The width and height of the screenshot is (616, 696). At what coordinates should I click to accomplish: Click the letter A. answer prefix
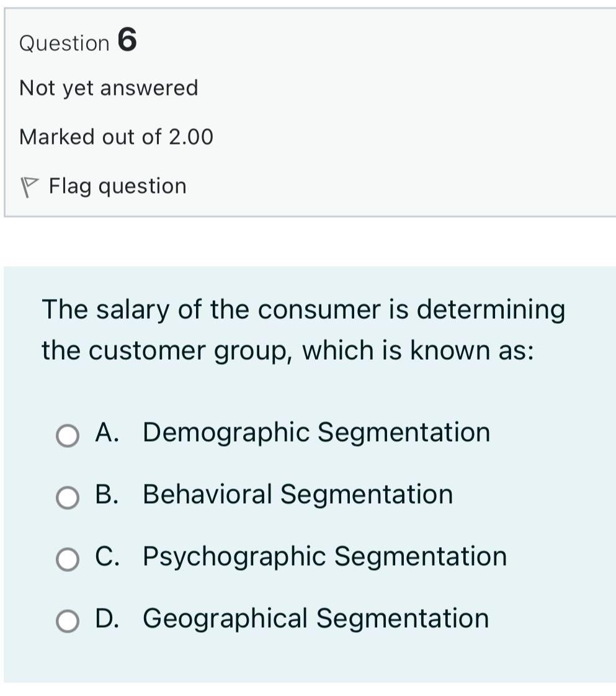[x=107, y=432]
